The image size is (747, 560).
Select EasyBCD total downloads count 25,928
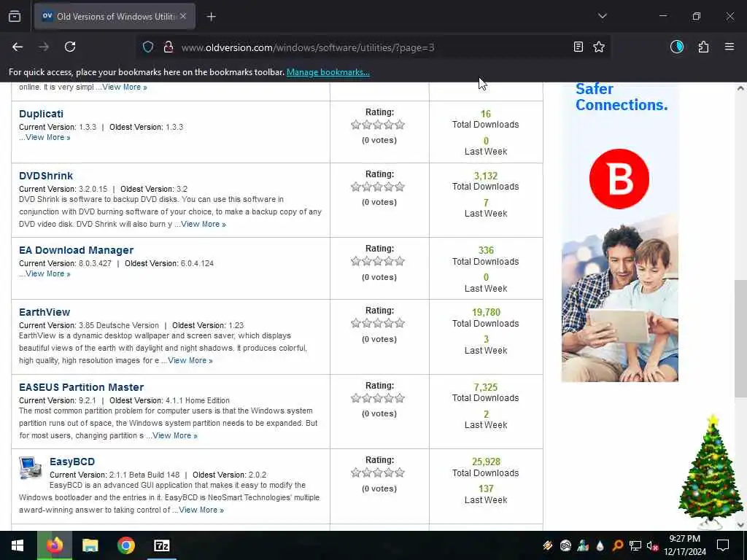pyautogui.click(x=486, y=462)
